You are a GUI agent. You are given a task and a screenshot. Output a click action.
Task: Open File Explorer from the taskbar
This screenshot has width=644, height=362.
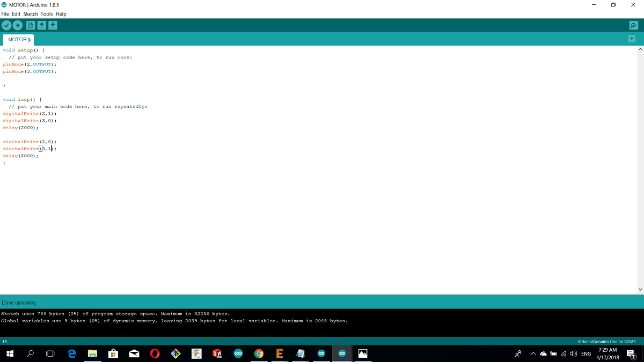92,353
